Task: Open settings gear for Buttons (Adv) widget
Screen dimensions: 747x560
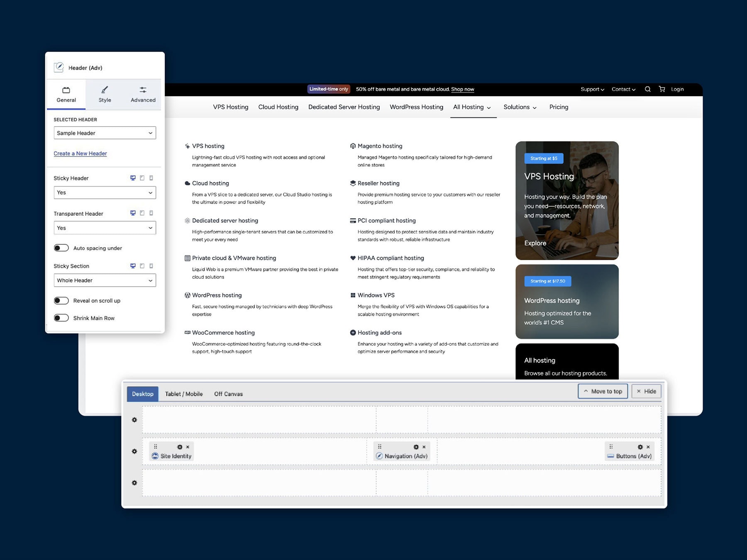Action: click(x=640, y=447)
